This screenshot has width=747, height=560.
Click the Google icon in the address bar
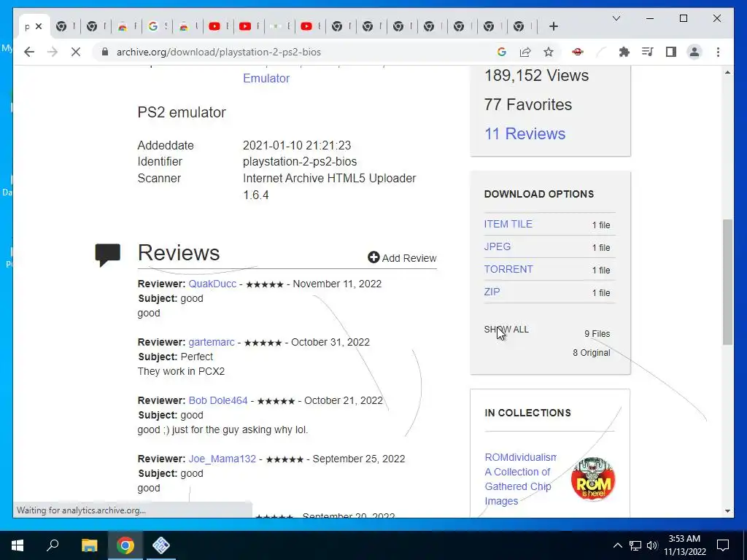502,52
